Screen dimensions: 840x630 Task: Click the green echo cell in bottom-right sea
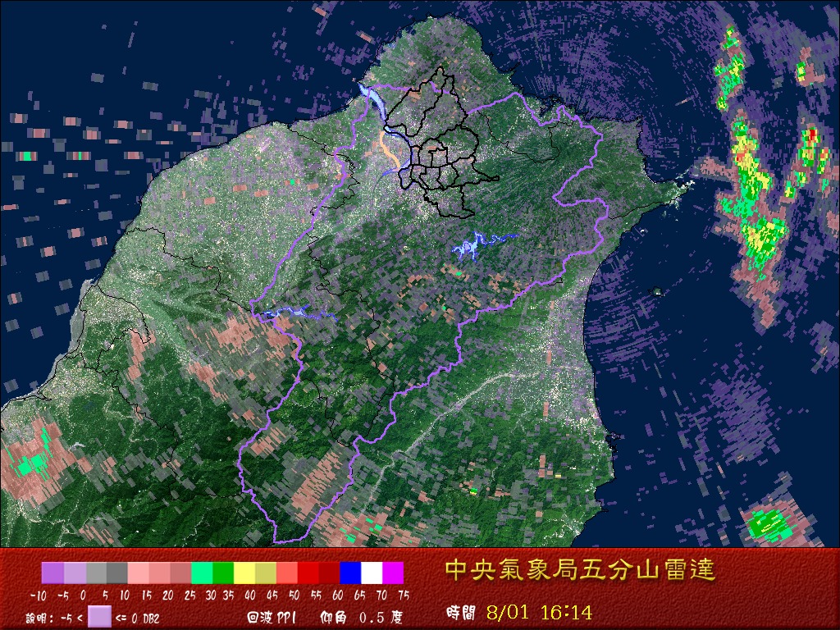[x=769, y=524]
